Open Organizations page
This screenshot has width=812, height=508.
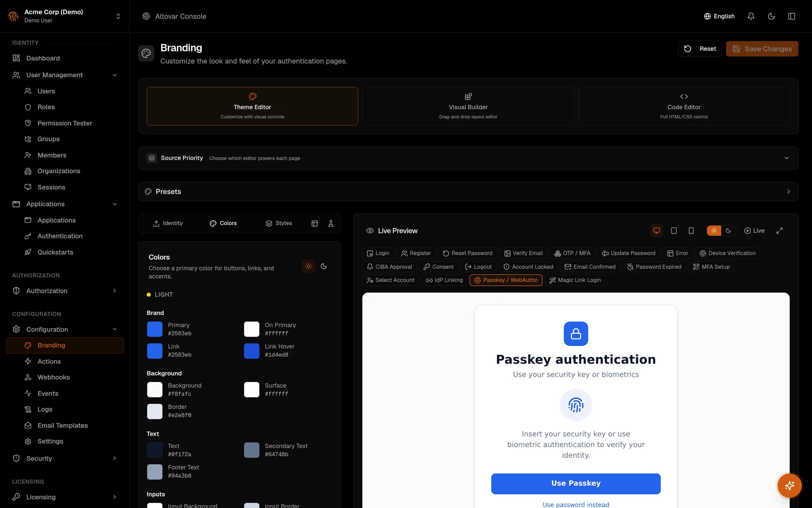pos(65,171)
